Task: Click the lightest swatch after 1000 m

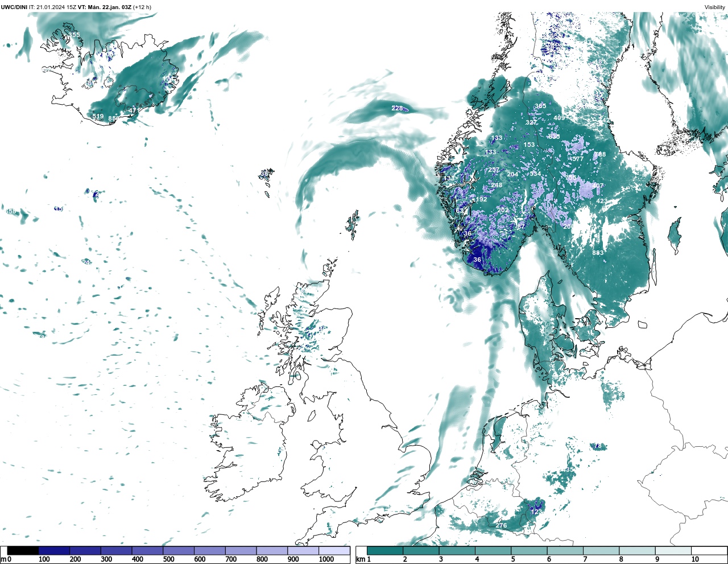Action: (334, 551)
